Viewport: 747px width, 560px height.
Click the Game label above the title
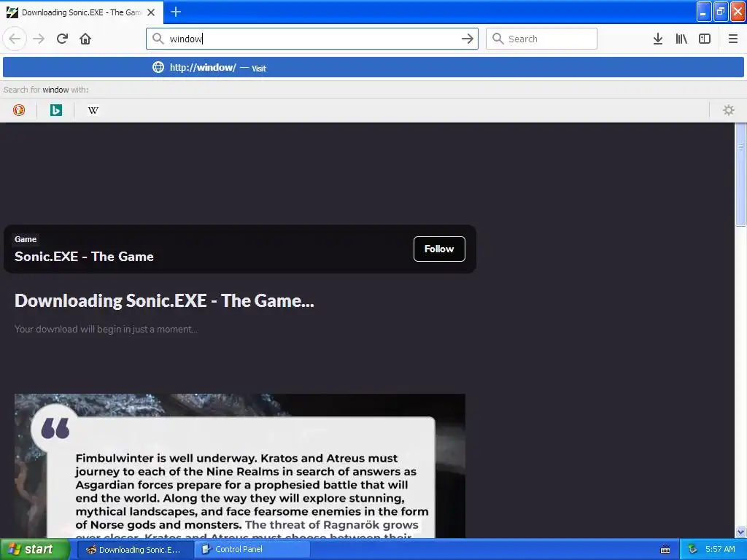point(26,239)
